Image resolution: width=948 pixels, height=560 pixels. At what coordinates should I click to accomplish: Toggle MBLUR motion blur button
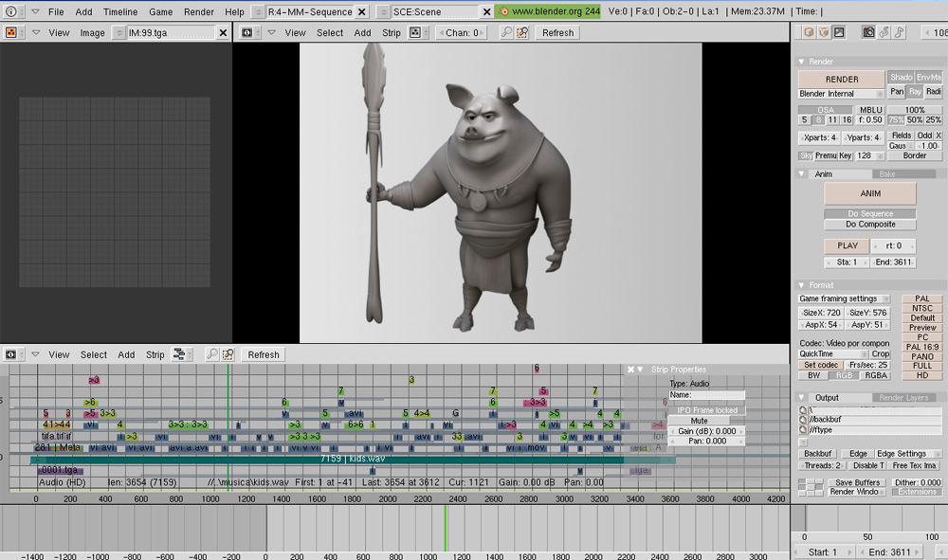click(x=870, y=110)
